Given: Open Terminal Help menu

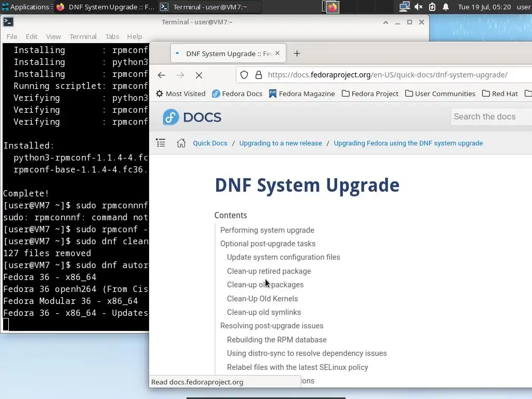Looking at the screenshot, I should coord(135,37).
